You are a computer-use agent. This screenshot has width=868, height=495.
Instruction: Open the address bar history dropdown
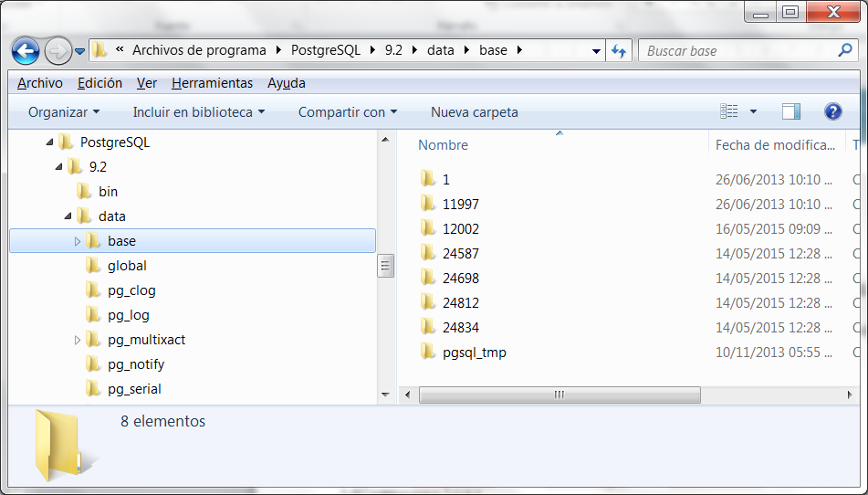(596, 50)
